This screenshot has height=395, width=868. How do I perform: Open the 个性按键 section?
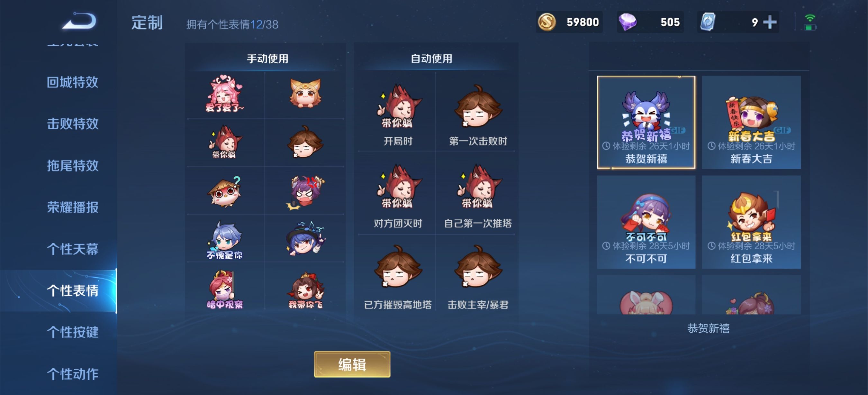coord(72,332)
